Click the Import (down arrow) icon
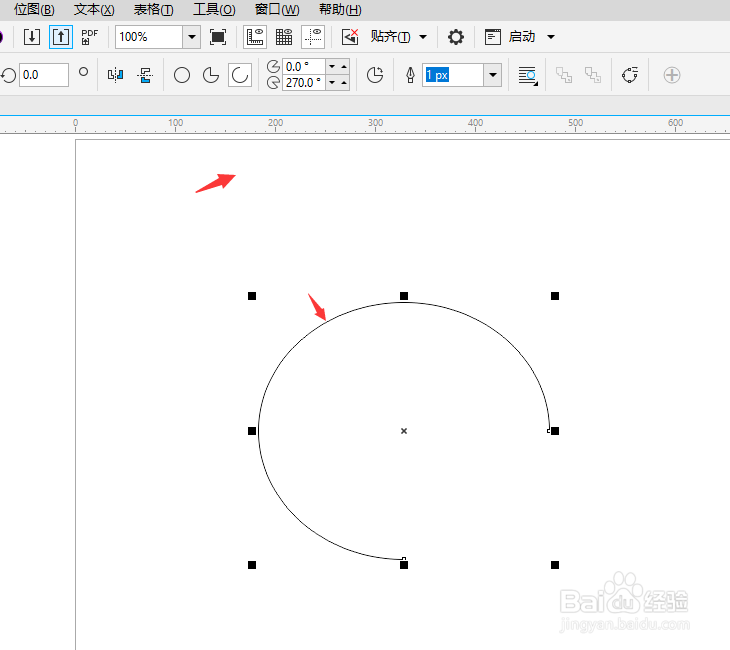 tap(32, 37)
